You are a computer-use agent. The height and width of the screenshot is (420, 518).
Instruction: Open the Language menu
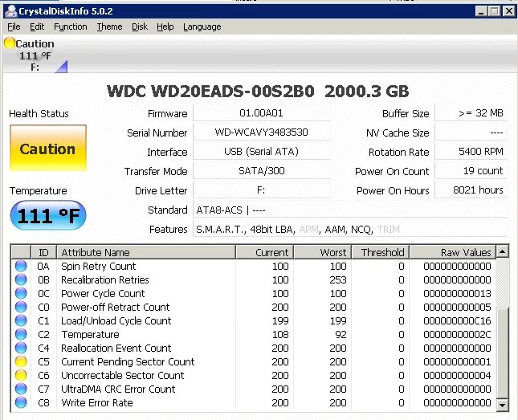(x=202, y=27)
